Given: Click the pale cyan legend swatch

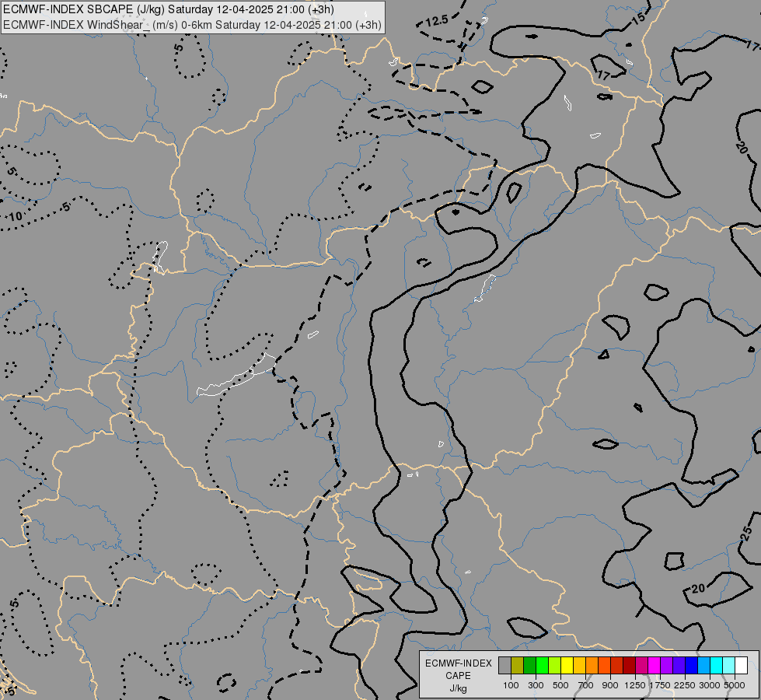Looking at the screenshot, I should pyautogui.click(x=729, y=665).
